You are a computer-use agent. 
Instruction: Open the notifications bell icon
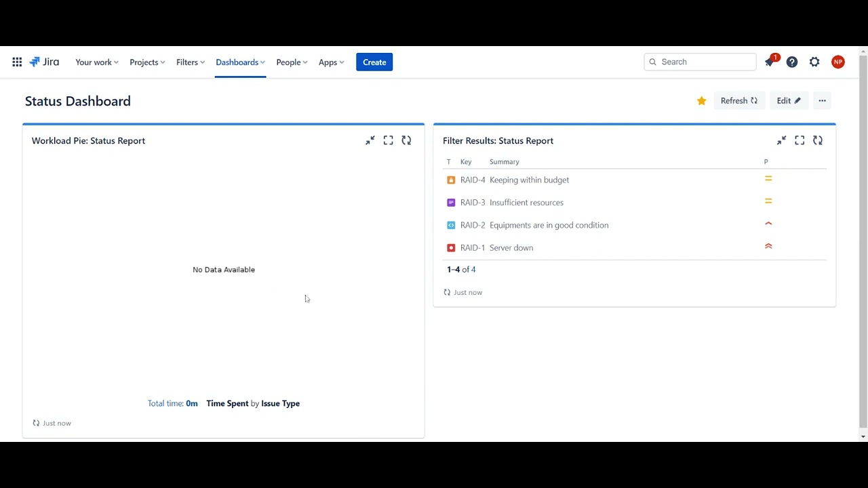point(770,62)
